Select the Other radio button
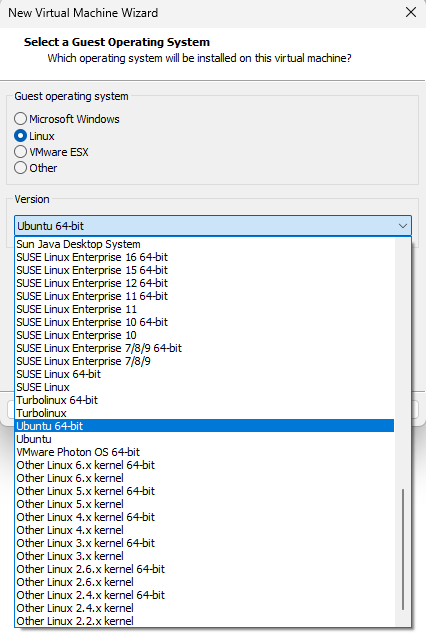The width and height of the screenshot is (426, 634). 20,168
